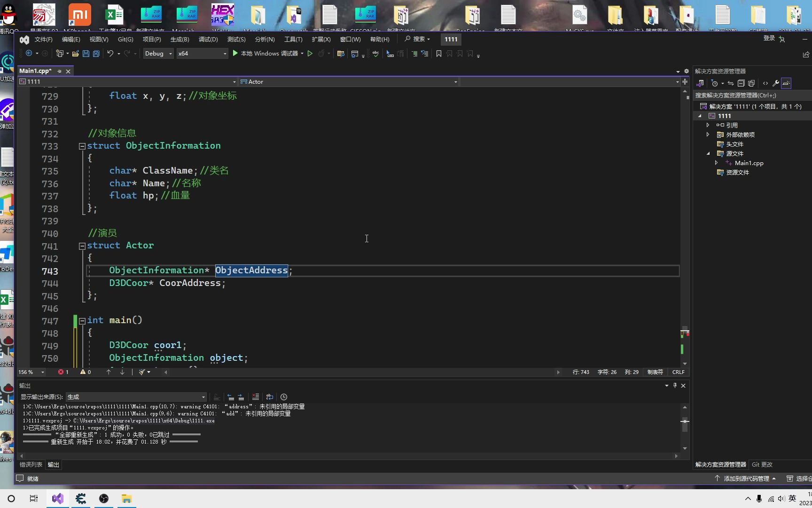Toggle Show All Files in Solution Explorer
Image resolution: width=812 pixels, height=508 pixels.
(751, 83)
